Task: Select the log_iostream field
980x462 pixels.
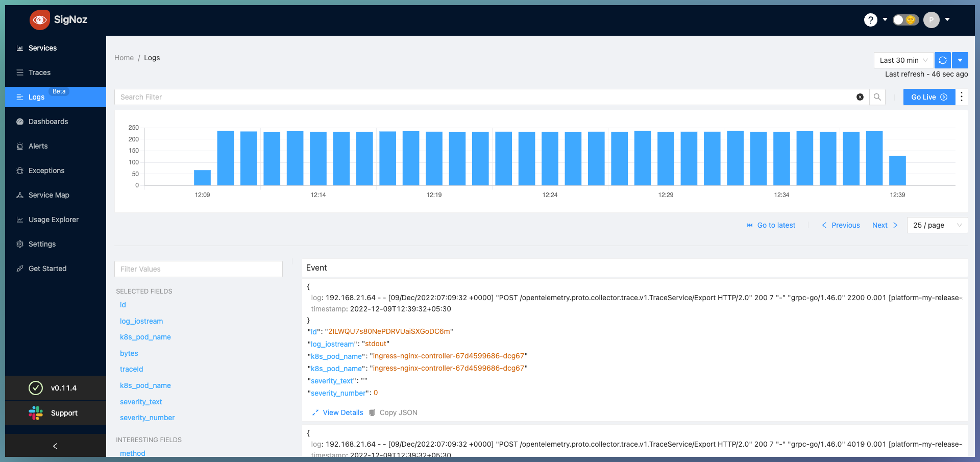Action: (x=141, y=321)
